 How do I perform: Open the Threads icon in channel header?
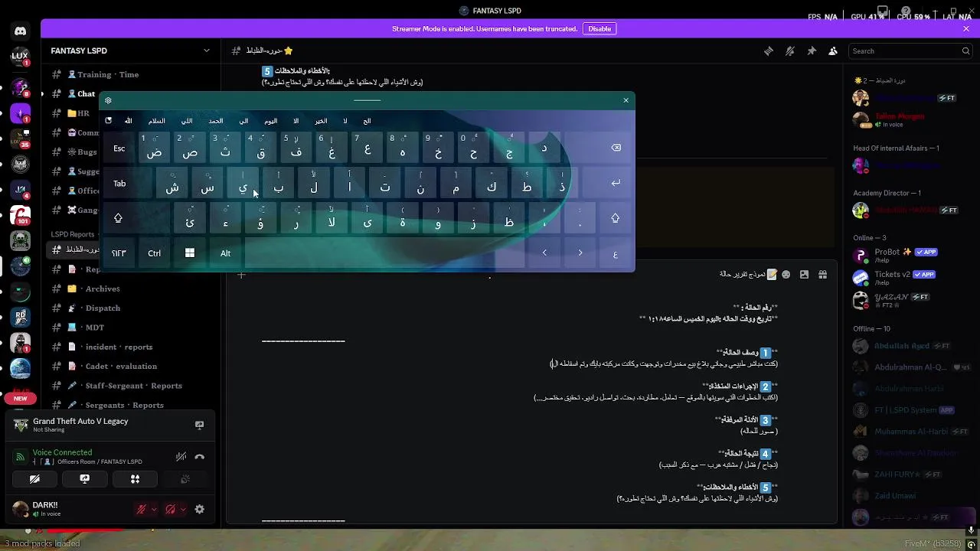tap(768, 51)
